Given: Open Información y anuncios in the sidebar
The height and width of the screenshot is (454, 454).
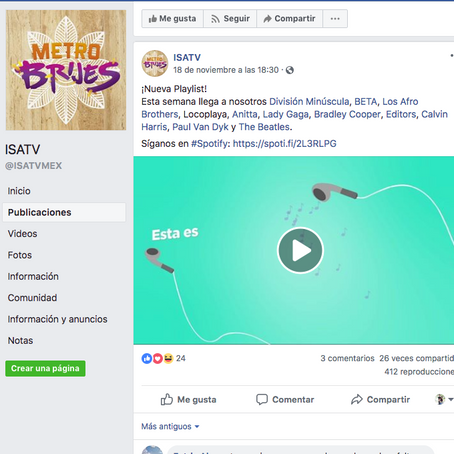Looking at the screenshot, I should point(57,319).
